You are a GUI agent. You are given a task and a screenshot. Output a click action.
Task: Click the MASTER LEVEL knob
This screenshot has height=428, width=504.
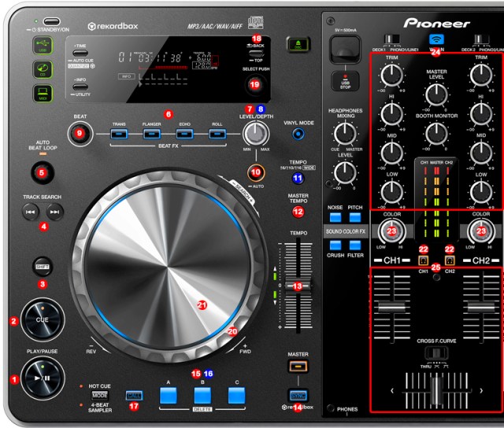click(x=436, y=94)
